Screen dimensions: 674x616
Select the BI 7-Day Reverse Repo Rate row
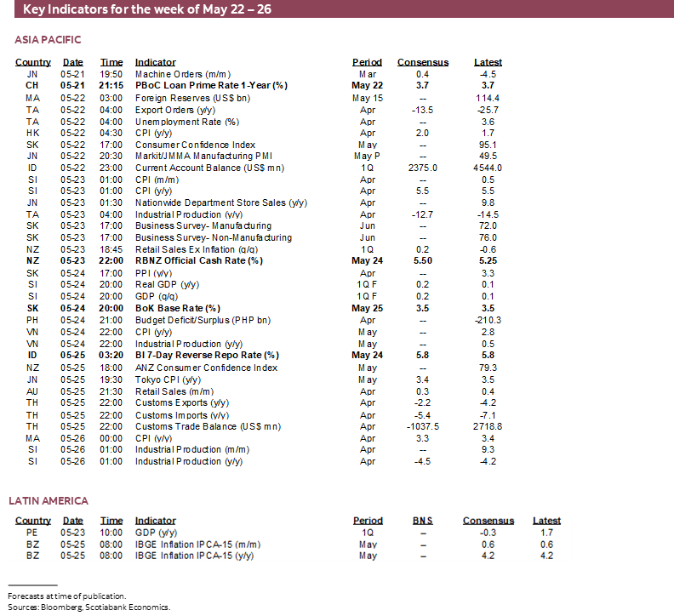tap(207, 355)
